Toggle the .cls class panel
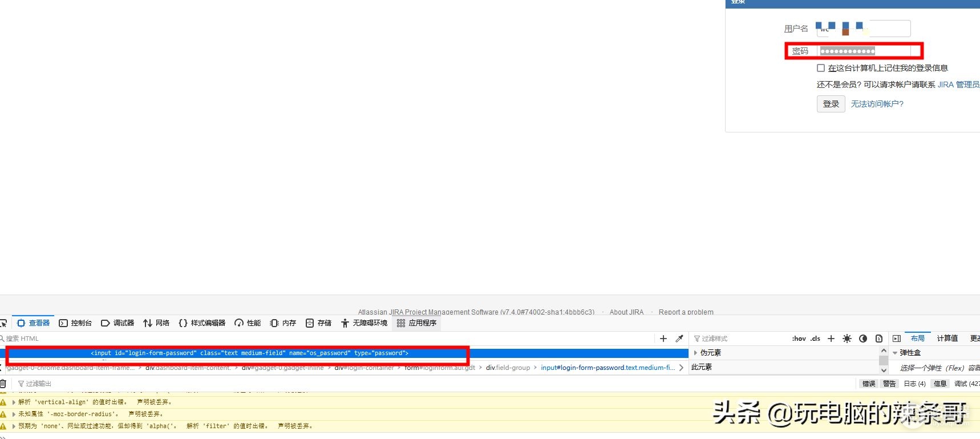Image resolution: width=980 pixels, height=439 pixels. click(x=815, y=339)
